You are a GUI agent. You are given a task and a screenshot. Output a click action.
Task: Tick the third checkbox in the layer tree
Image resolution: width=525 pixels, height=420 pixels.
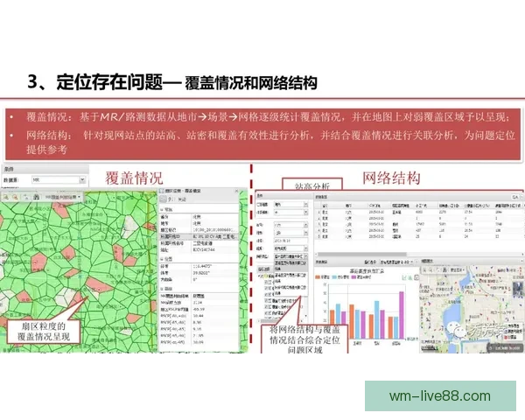tap(267, 294)
